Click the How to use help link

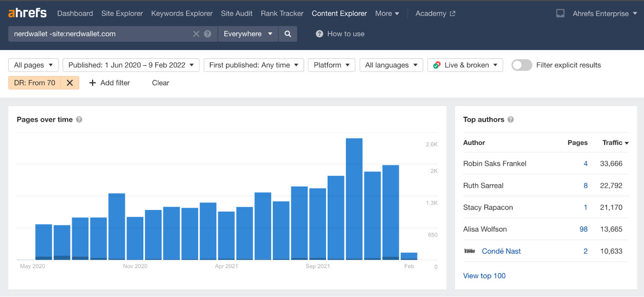[x=340, y=34]
